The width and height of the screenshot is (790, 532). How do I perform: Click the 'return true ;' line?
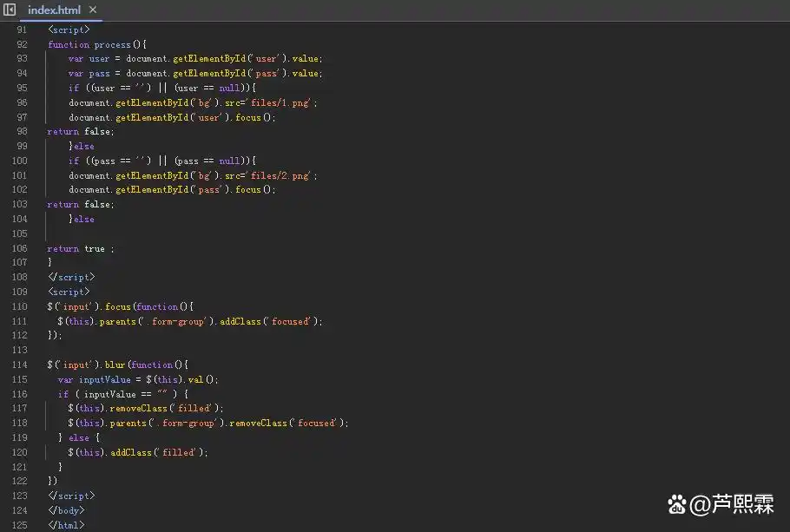coord(81,249)
